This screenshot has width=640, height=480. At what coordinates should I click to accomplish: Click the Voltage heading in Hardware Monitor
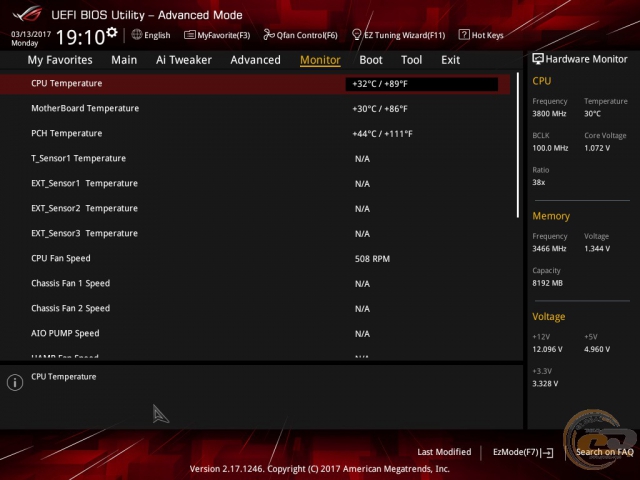click(x=549, y=317)
